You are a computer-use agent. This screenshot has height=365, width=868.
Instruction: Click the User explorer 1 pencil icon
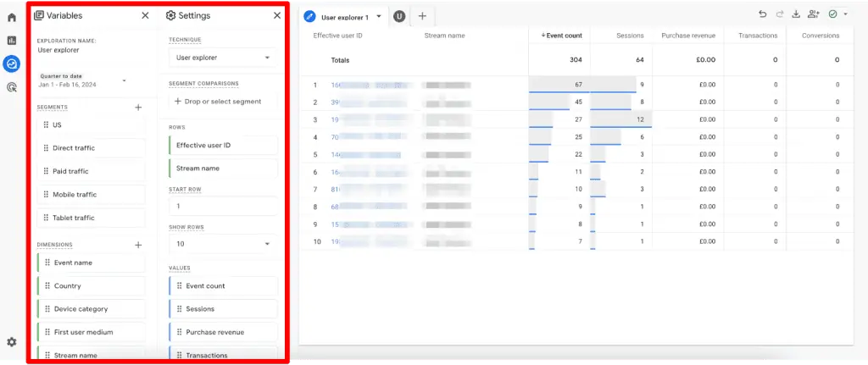click(310, 17)
